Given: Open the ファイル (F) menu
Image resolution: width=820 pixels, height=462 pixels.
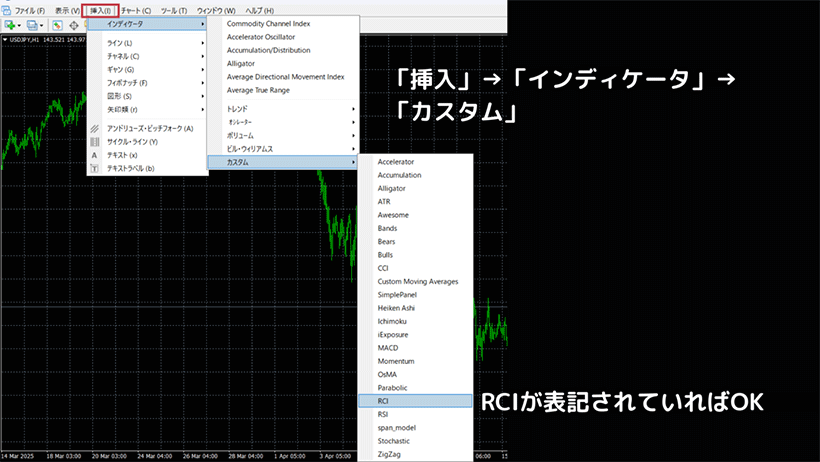Looking at the screenshot, I should (29, 10).
